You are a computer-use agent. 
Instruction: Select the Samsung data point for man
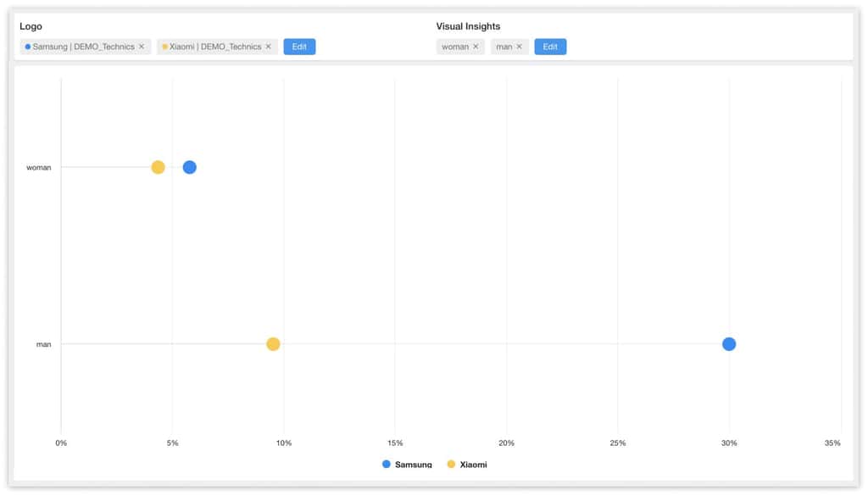click(x=729, y=344)
